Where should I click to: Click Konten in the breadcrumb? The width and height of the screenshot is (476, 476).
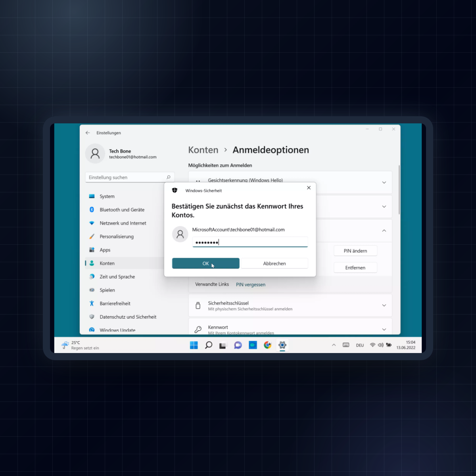(203, 150)
